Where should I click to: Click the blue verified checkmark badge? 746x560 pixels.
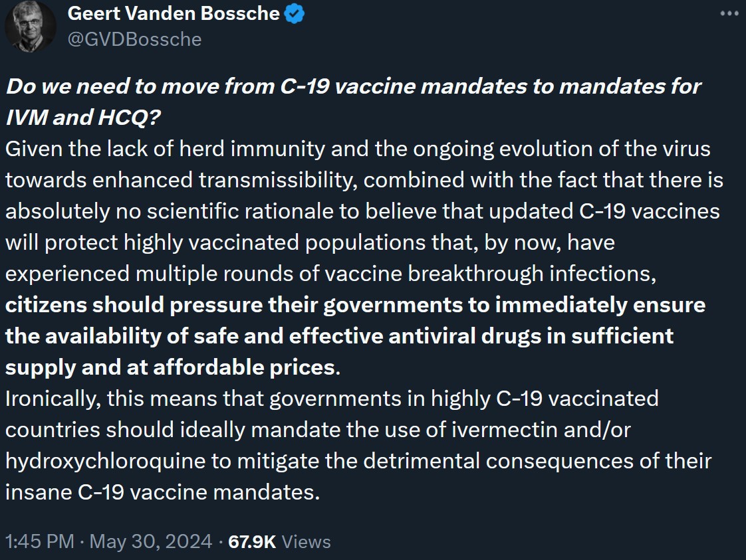pos(295,14)
